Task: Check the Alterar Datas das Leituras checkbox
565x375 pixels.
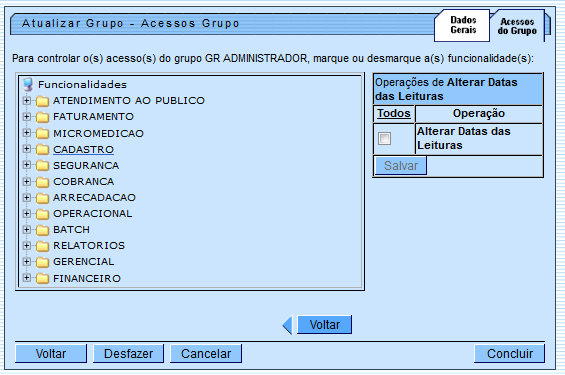Action: coord(384,138)
